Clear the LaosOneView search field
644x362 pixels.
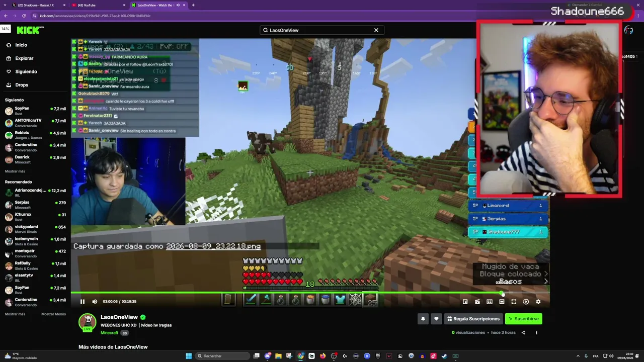tap(376, 30)
